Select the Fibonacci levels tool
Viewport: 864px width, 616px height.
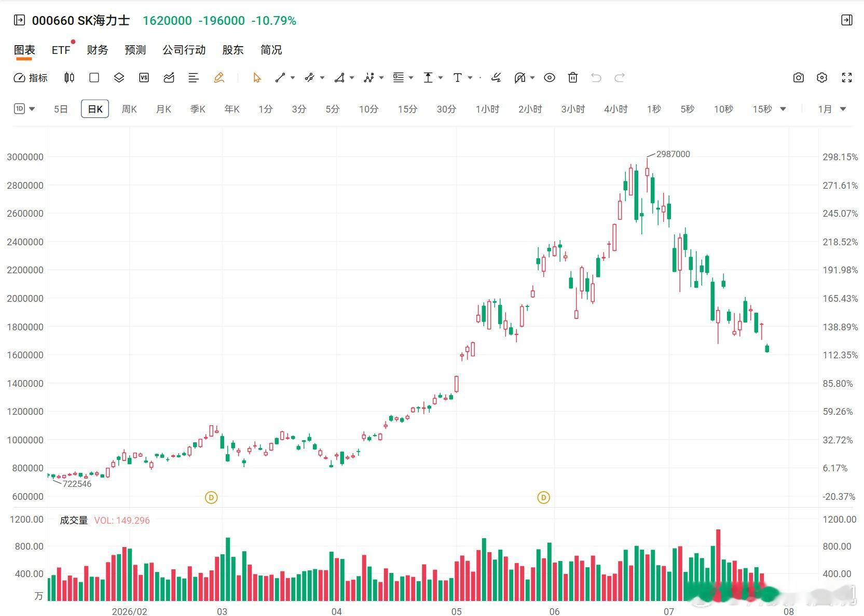pyautogui.click(x=399, y=78)
